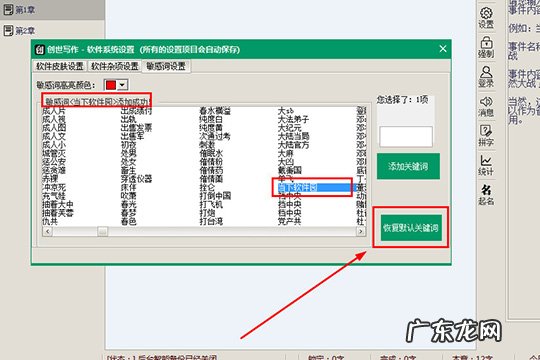540x360 pixels.
Task: Click the 添加关键词 button
Action: [x=408, y=166]
